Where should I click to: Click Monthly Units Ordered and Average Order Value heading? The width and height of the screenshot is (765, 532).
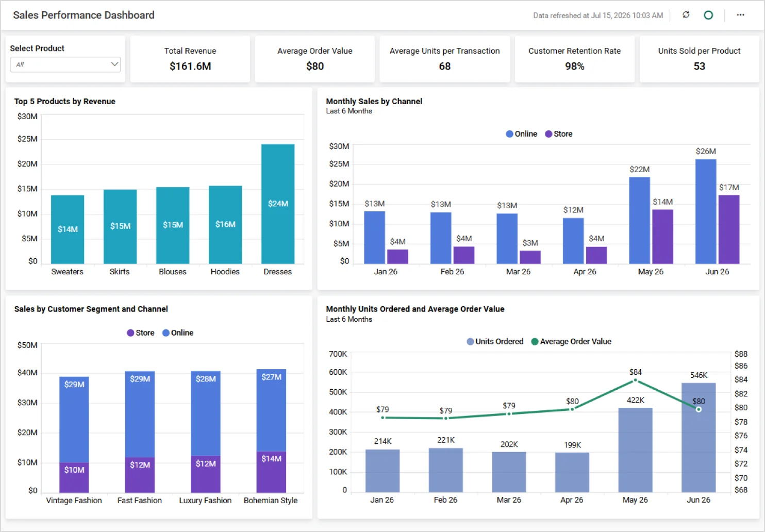tap(415, 309)
